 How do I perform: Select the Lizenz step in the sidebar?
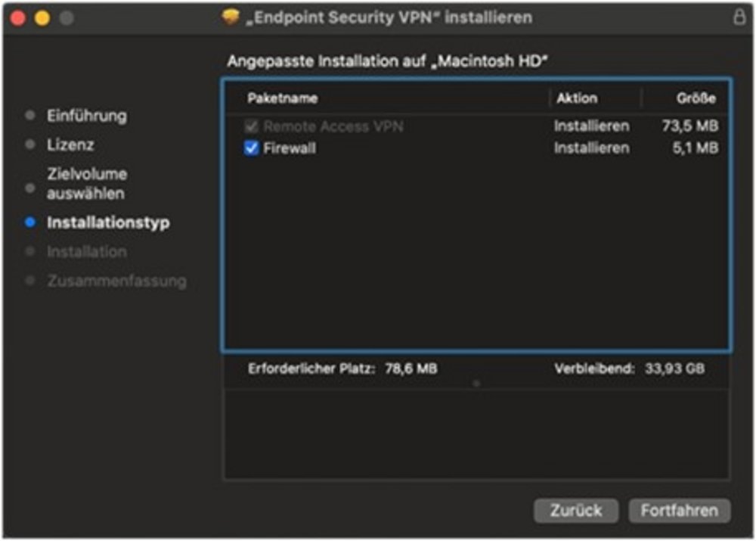coord(70,145)
